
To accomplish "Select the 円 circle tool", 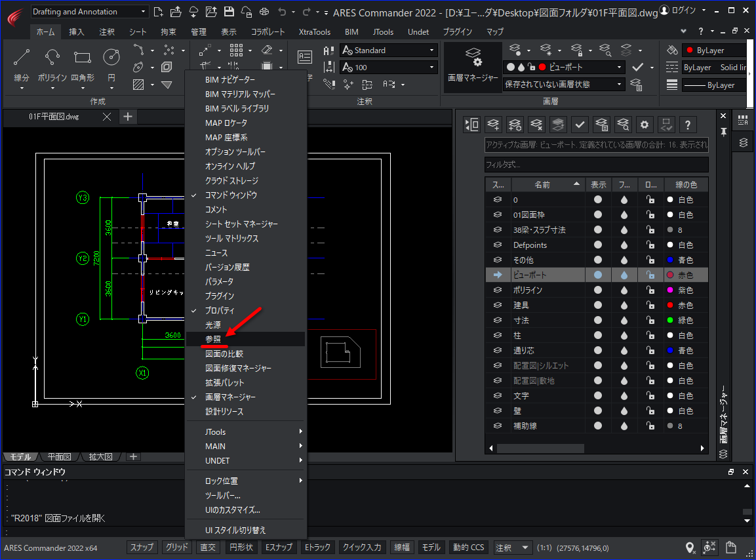I will point(111,65).
